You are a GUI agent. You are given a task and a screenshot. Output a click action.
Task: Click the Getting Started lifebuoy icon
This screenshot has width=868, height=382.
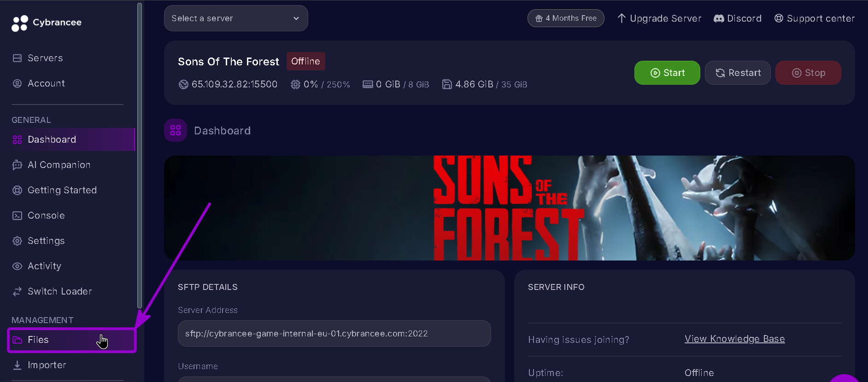click(18, 190)
